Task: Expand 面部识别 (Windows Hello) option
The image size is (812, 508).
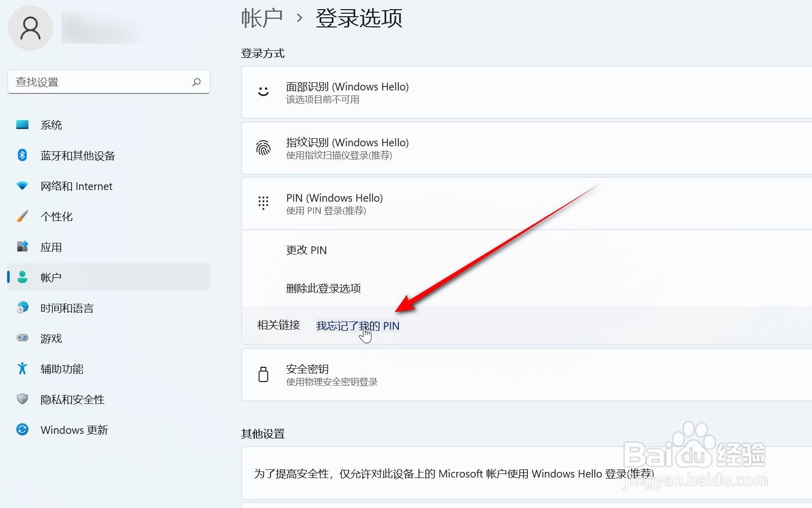Action: 527,92
